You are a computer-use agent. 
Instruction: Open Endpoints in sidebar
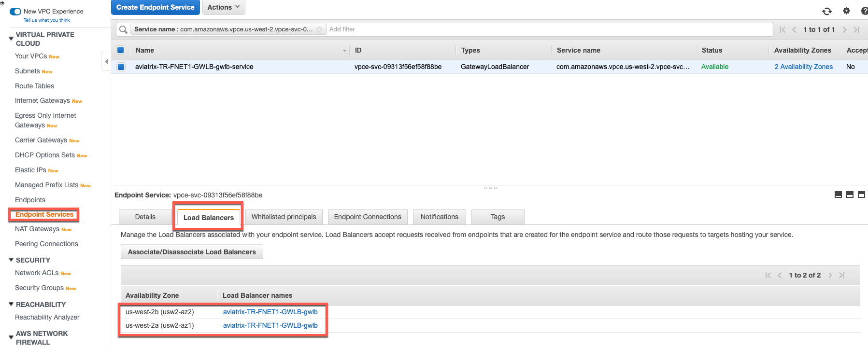(30, 200)
